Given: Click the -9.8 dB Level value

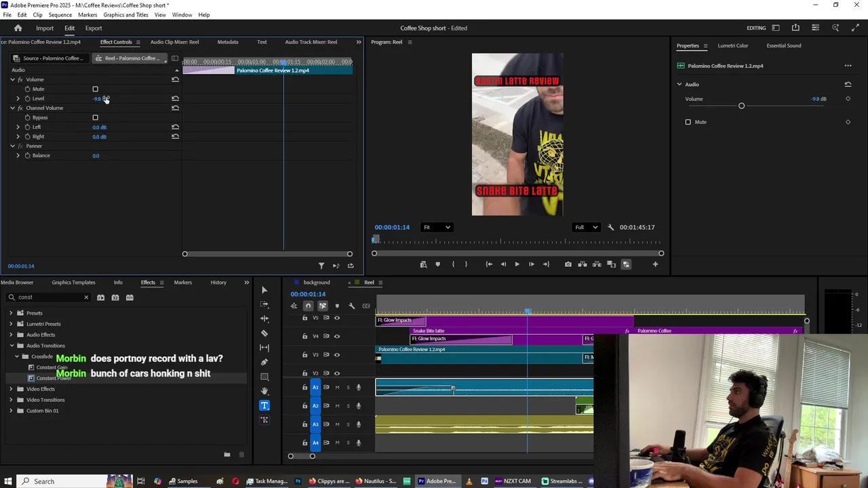Looking at the screenshot, I should [x=100, y=98].
